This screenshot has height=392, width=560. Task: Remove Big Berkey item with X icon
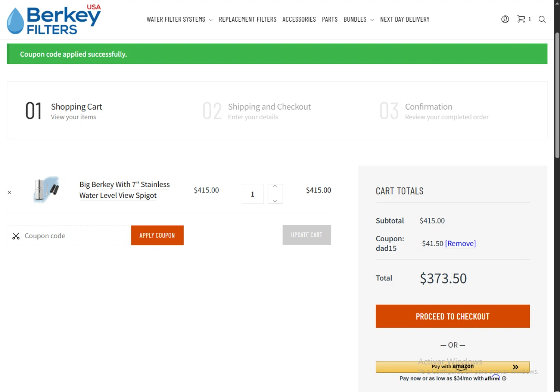(9, 192)
